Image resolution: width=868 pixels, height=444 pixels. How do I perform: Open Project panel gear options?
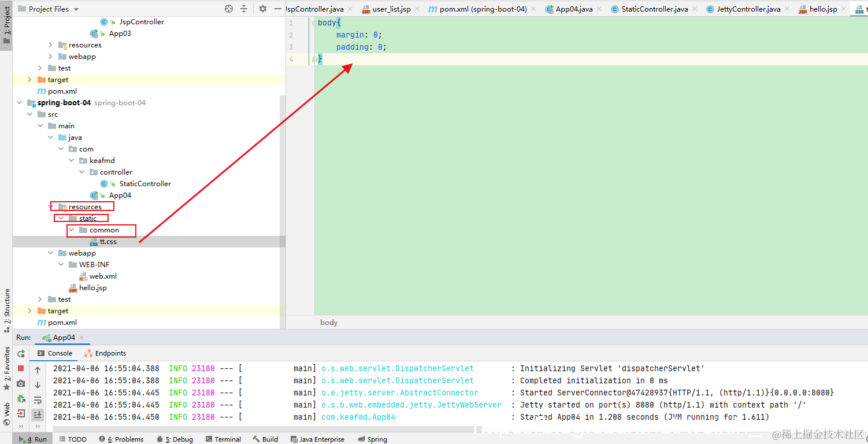pos(263,9)
